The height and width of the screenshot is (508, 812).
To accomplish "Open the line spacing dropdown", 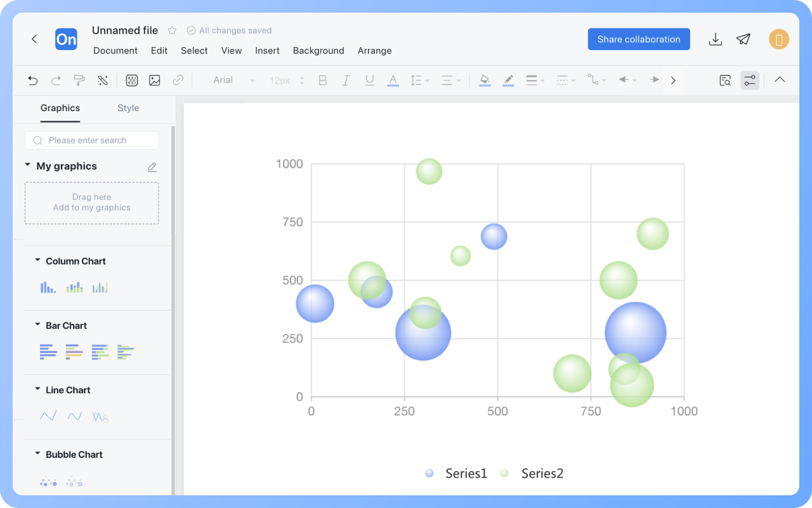I will pyautogui.click(x=420, y=80).
